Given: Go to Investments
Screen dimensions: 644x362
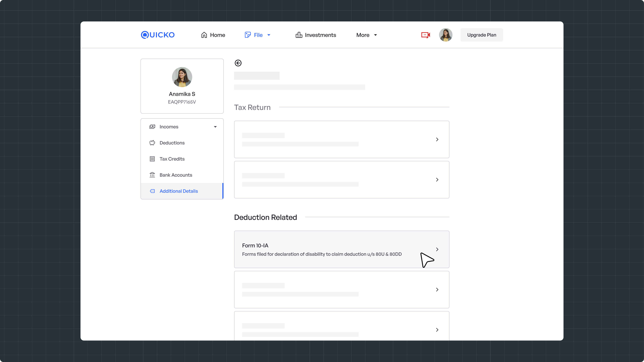Looking at the screenshot, I should [315, 35].
